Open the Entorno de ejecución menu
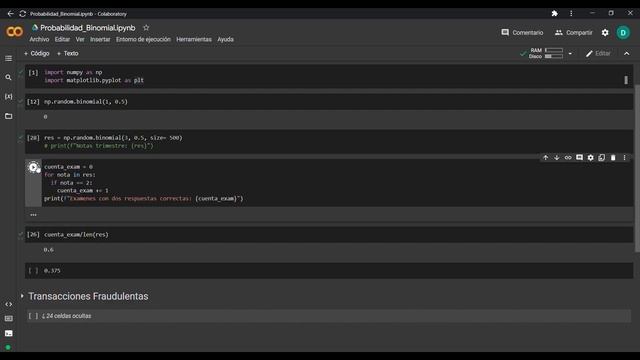640x360 pixels. [143, 40]
